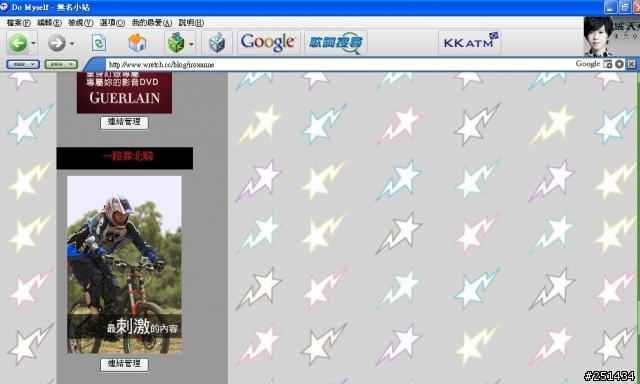Restore down the browser window
Viewport: 640px width, 384px height.
624,7
